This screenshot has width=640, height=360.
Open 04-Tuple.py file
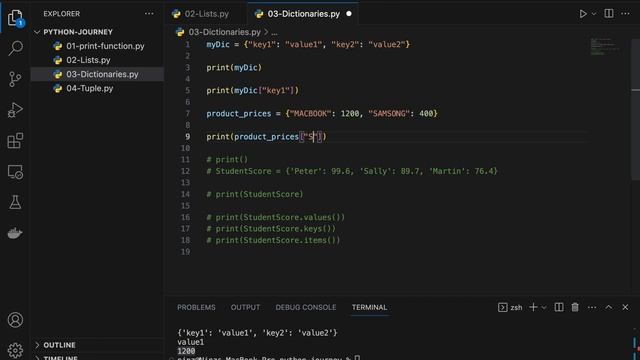pyautogui.click(x=89, y=88)
